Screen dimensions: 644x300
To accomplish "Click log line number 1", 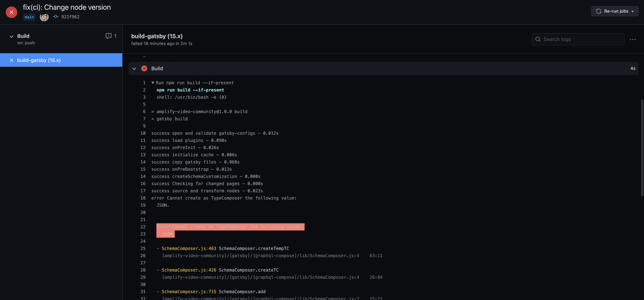I will 144,83.
